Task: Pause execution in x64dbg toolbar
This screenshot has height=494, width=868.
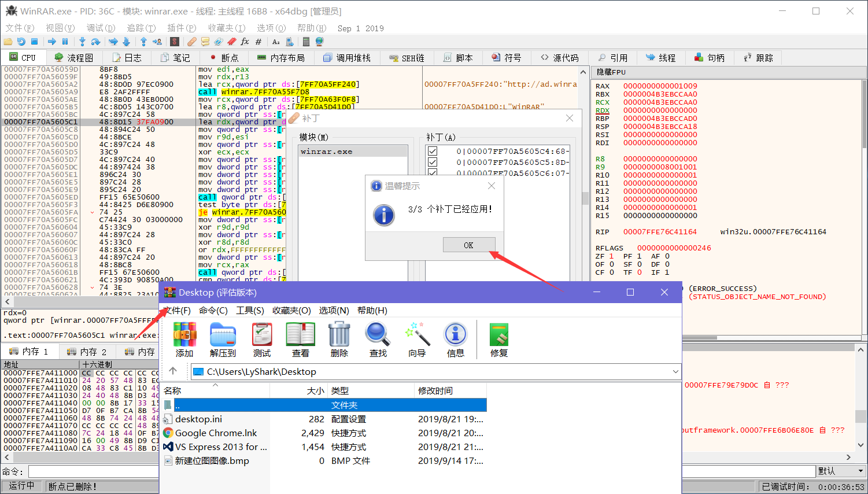Action: pos(65,42)
